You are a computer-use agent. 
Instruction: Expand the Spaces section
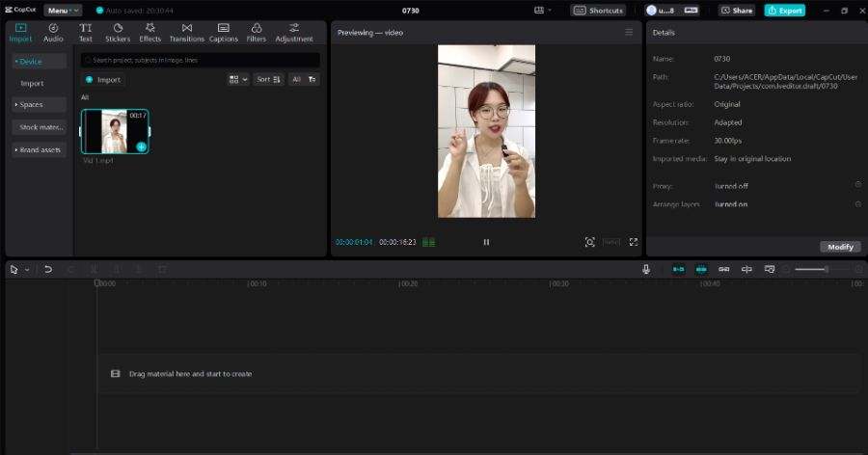coord(39,105)
